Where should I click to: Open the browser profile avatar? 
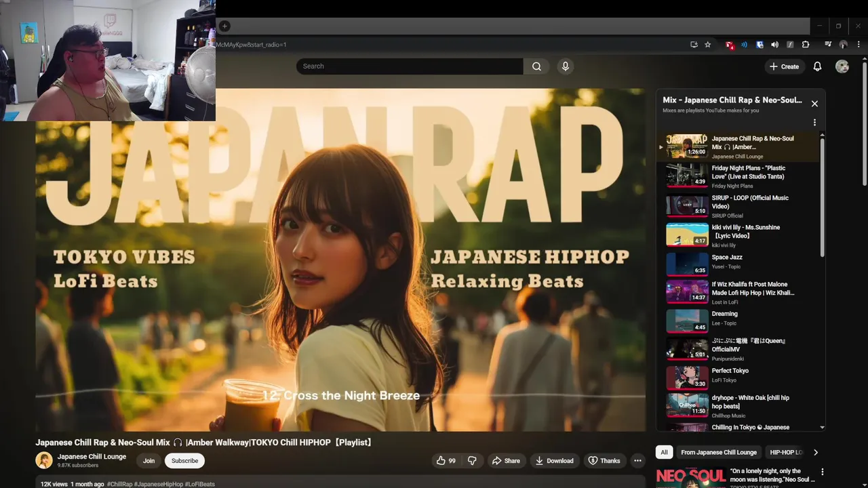[x=844, y=45]
